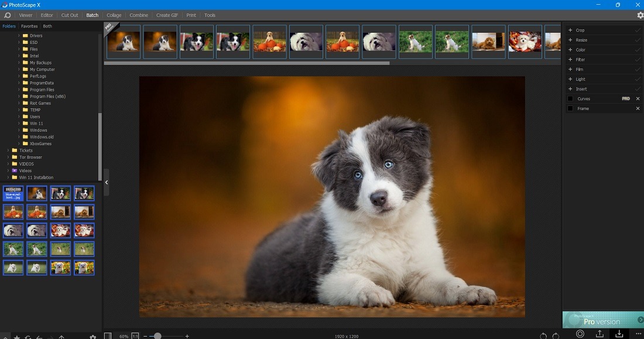Image resolution: width=644 pixels, height=339 pixels.
Task: Open the settings gear in the title bar
Action: click(x=640, y=15)
